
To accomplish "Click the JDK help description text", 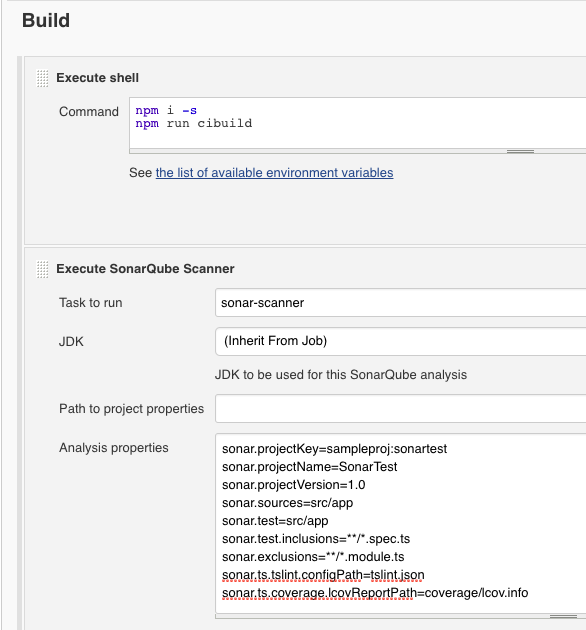I will click(341, 374).
